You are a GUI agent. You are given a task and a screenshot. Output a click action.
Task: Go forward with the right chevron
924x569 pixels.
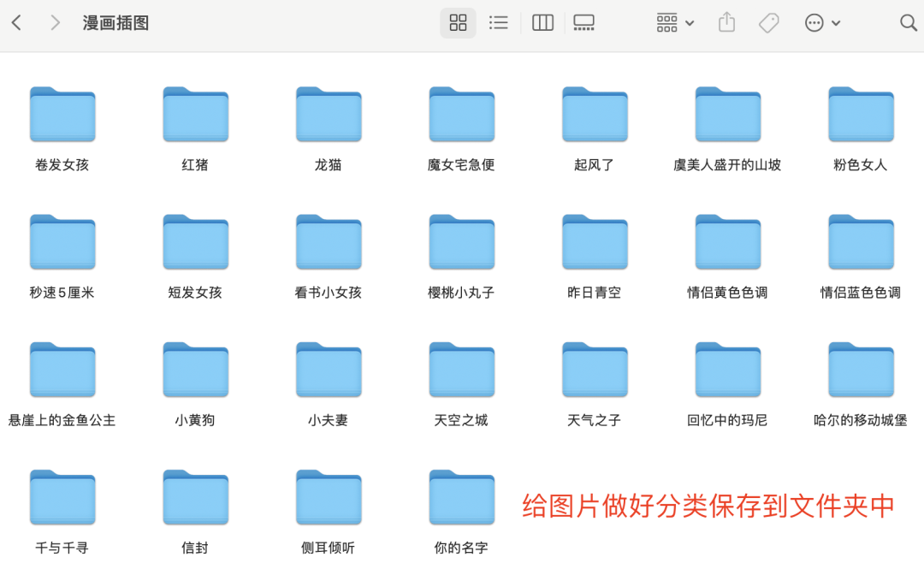pos(55,23)
